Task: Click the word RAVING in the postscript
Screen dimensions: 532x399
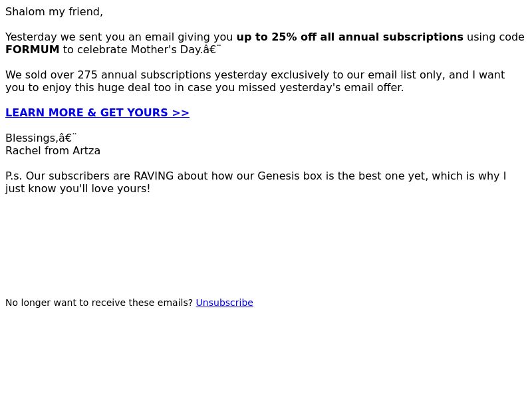Action: pyautogui.click(x=154, y=176)
